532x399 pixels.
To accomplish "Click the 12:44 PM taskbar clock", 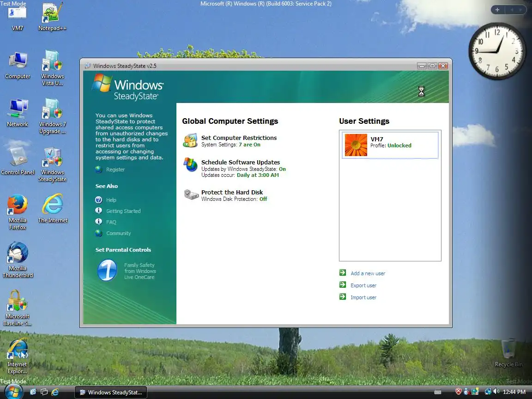I will point(514,392).
